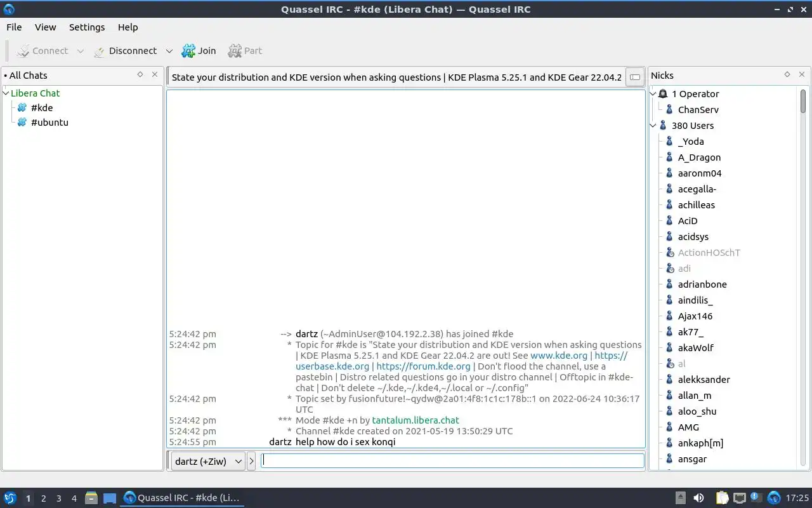The height and width of the screenshot is (508, 812).
Task: Open the Help menu
Action: coord(128,27)
